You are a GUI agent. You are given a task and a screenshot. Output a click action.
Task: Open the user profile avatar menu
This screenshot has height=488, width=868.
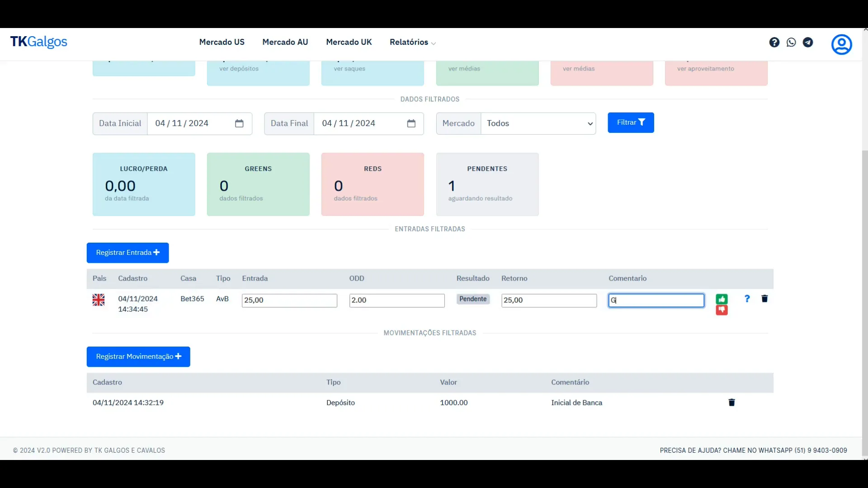point(841,44)
